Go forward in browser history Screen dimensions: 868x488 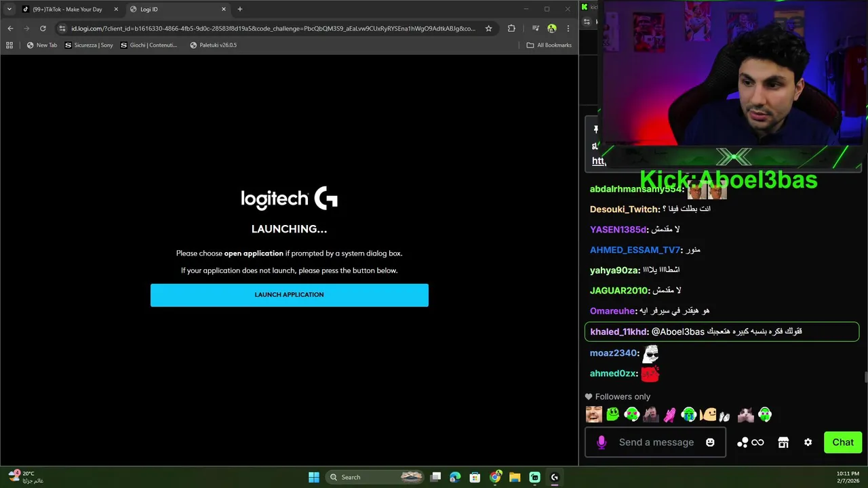(26, 28)
